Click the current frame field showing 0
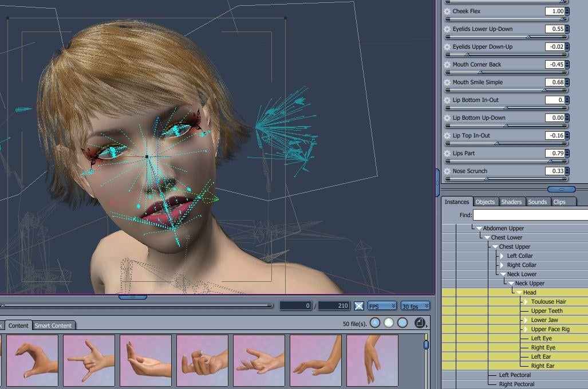 click(x=295, y=306)
